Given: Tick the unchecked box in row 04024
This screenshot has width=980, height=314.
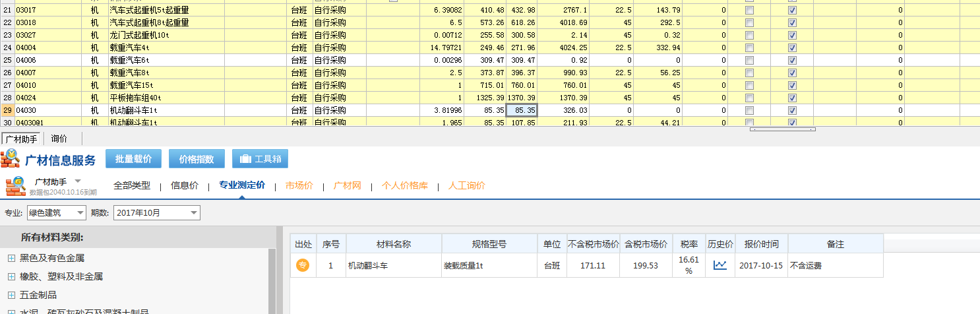Looking at the screenshot, I should click(x=749, y=98).
